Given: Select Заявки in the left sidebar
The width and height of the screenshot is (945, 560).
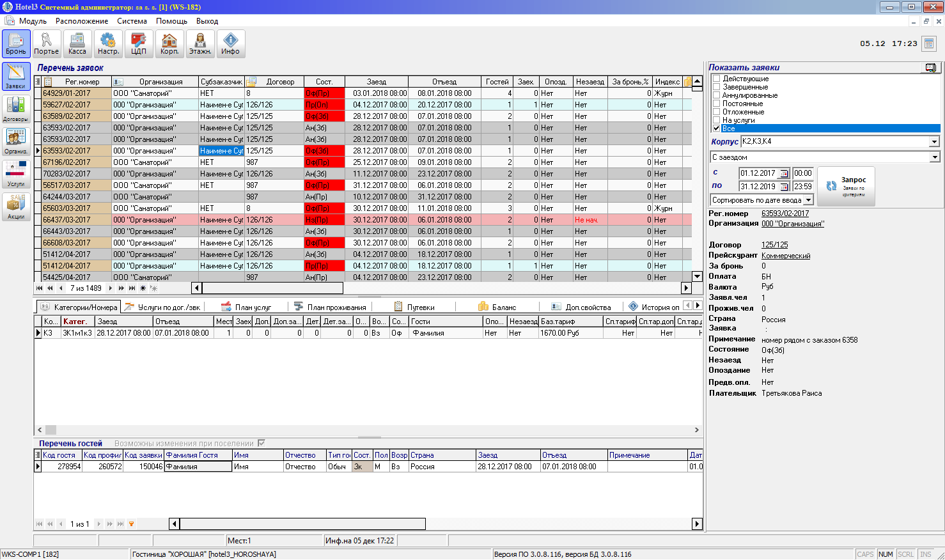Looking at the screenshot, I should pyautogui.click(x=16, y=77).
